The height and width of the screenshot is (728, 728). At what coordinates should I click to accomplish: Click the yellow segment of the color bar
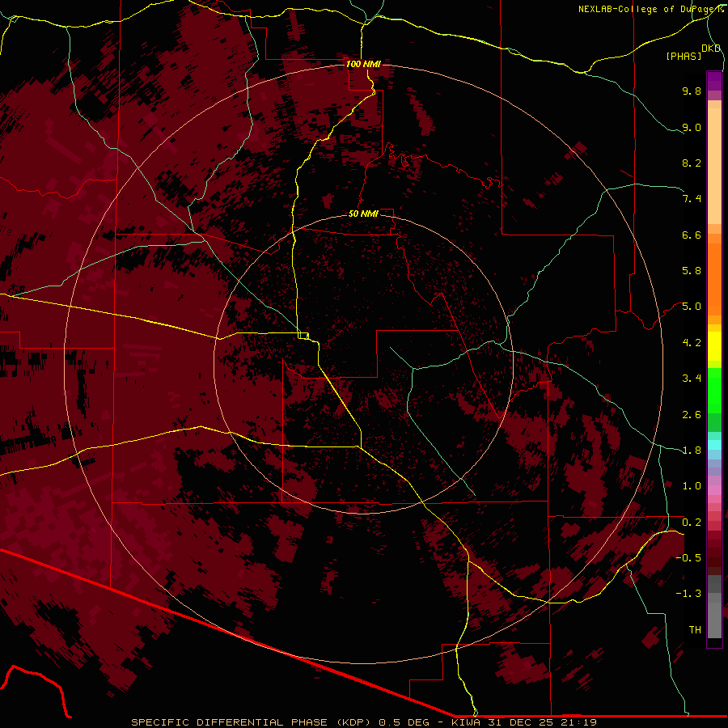pyautogui.click(x=714, y=346)
